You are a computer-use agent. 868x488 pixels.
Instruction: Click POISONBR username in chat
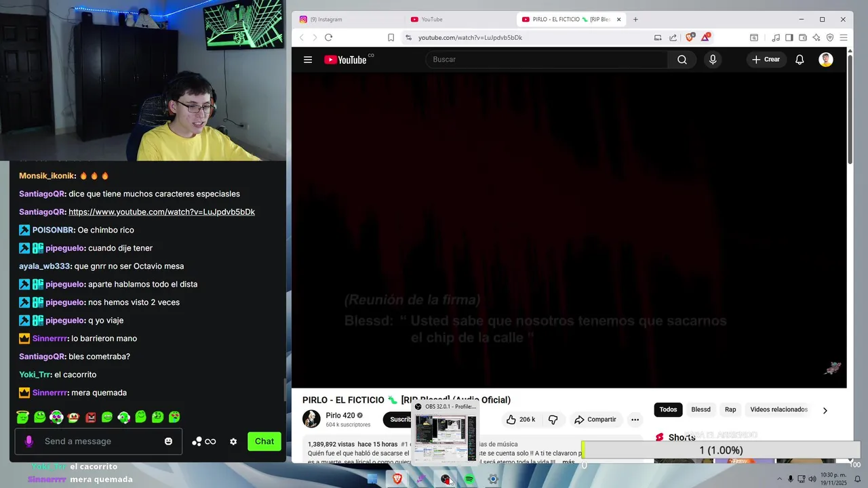54,230
